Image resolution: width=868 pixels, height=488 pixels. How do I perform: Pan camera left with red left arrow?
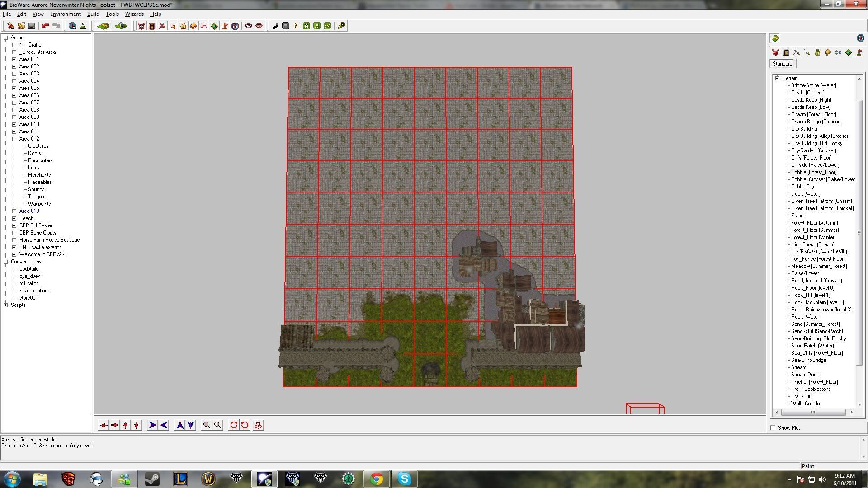coord(104,425)
